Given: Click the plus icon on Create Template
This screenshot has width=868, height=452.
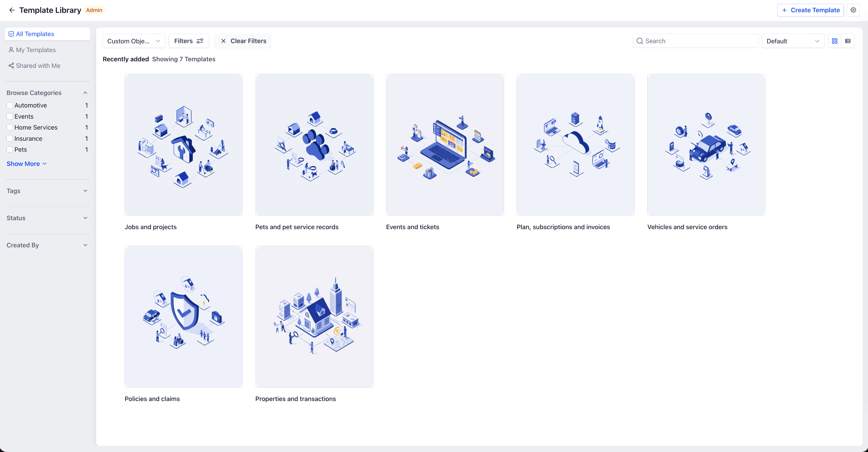Looking at the screenshot, I should pyautogui.click(x=784, y=10).
